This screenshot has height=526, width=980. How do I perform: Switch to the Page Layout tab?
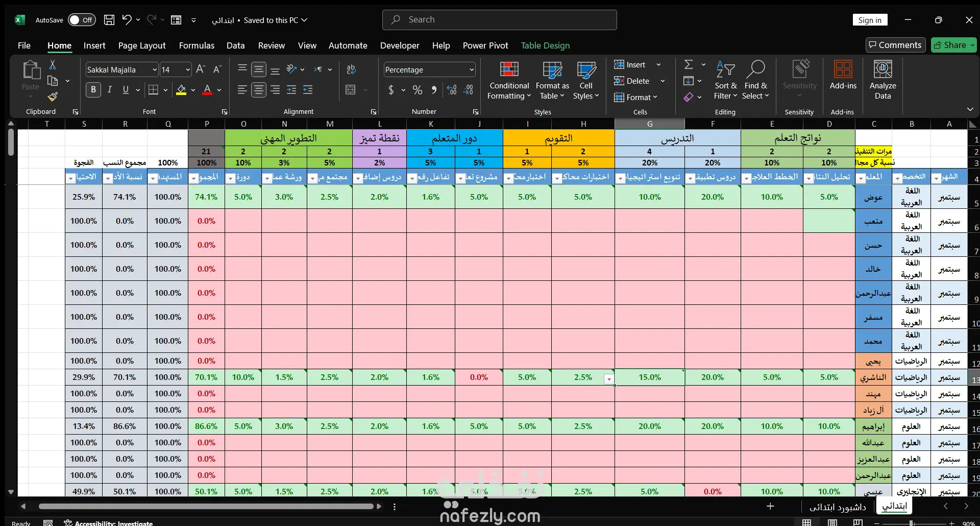pos(142,45)
